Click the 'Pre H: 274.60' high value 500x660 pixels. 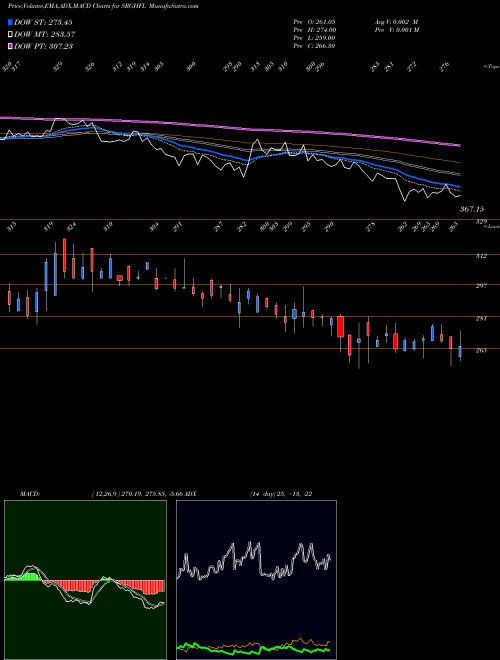[x=314, y=29]
